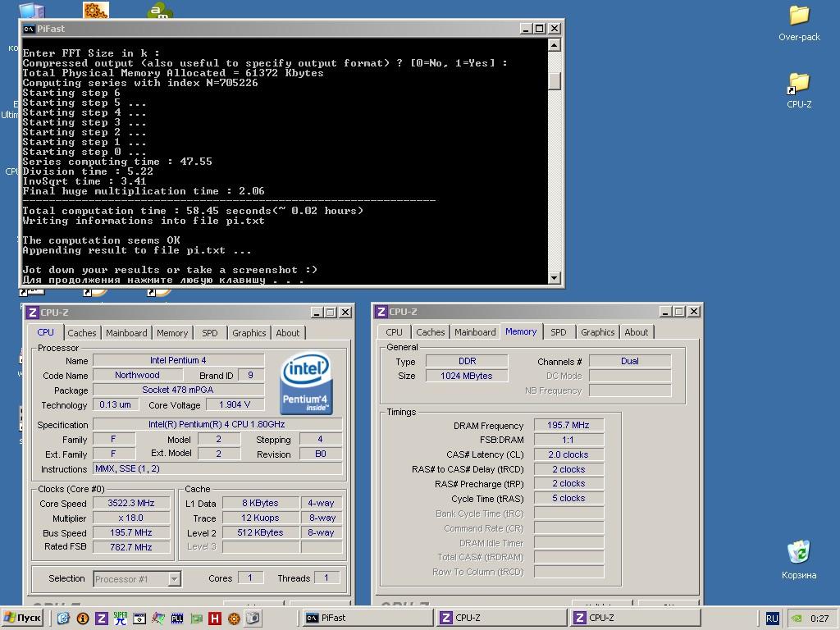Click the Name field Intel Pentium 4

pyautogui.click(x=178, y=360)
